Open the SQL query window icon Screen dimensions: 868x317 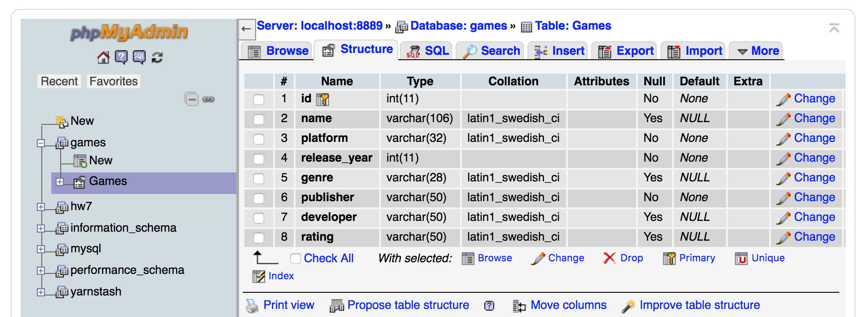[x=139, y=57]
